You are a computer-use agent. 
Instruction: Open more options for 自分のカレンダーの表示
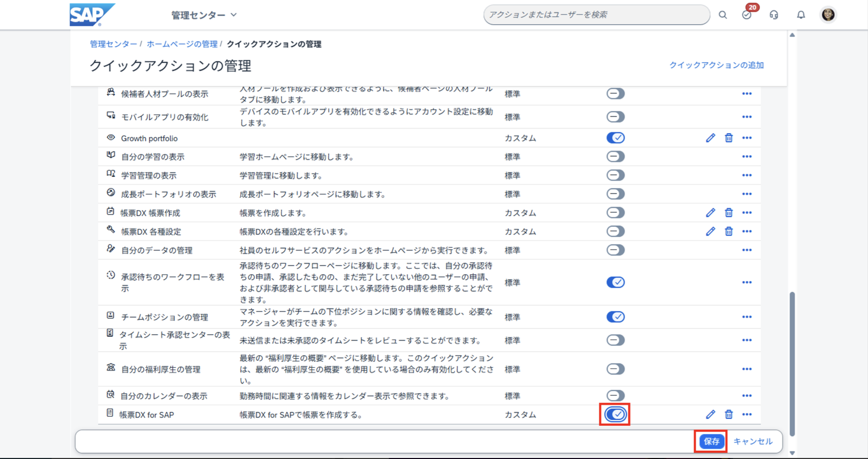(746, 396)
